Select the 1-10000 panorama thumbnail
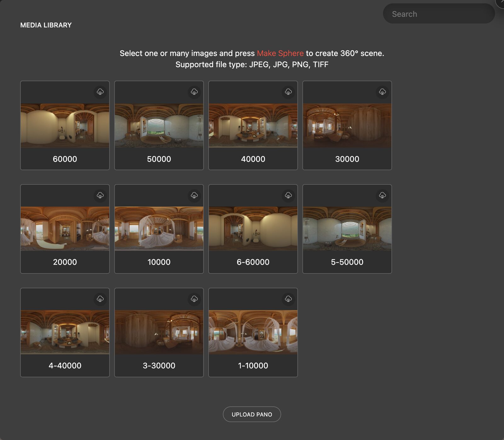 (253, 332)
